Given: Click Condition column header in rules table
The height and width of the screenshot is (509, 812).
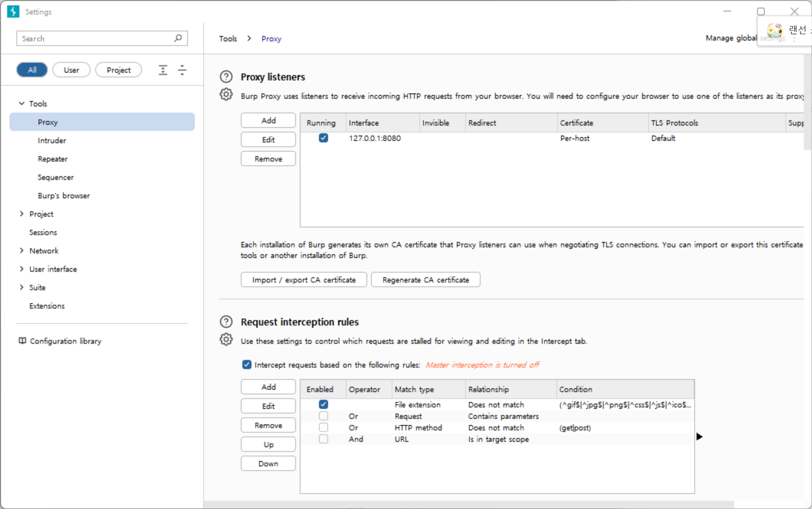Looking at the screenshot, I should 626,389.
